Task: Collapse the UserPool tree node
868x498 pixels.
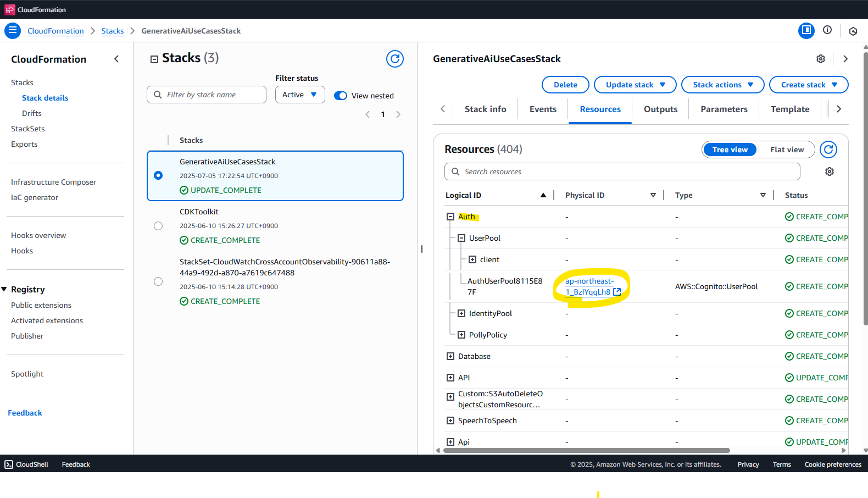Action: tap(461, 238)
